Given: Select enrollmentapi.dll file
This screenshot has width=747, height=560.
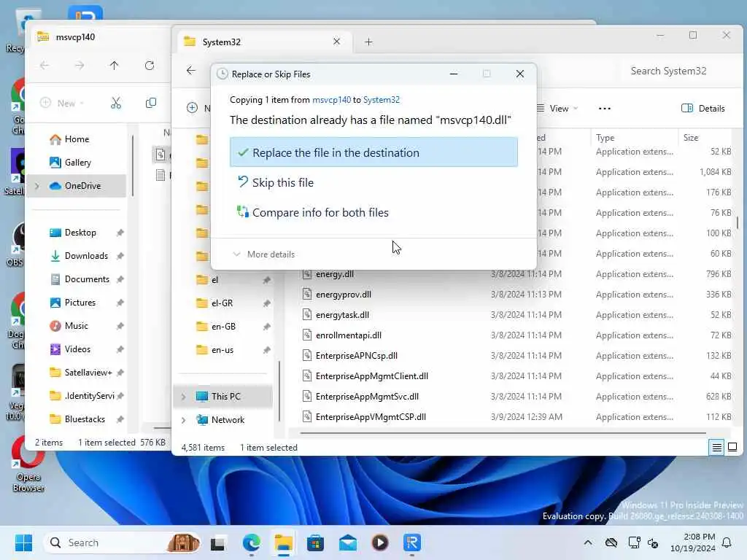Looking at the screenshot, I should 348,335.
